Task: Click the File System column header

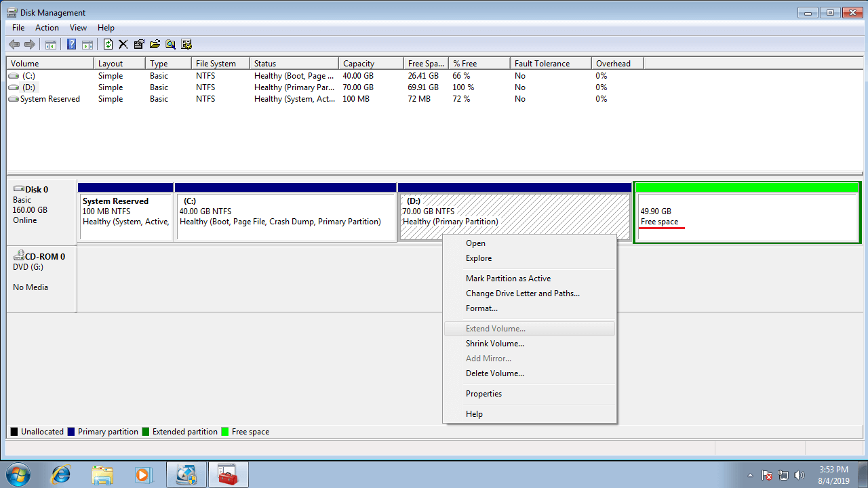Action: (216, 64)
